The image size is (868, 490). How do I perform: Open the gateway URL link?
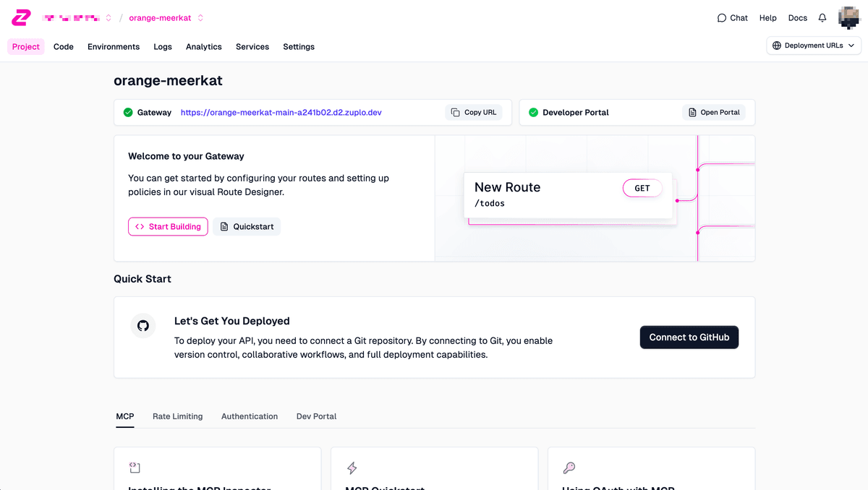[x=281, y=113]
